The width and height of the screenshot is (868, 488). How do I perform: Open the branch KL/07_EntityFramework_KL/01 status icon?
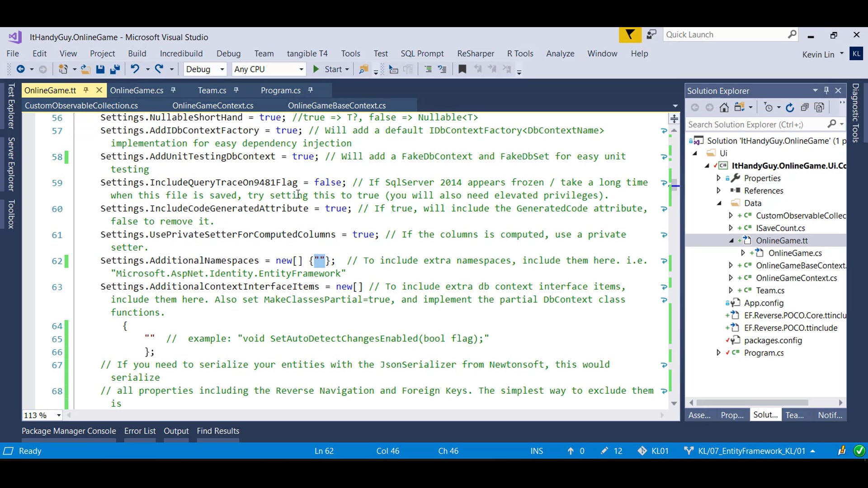688,450
